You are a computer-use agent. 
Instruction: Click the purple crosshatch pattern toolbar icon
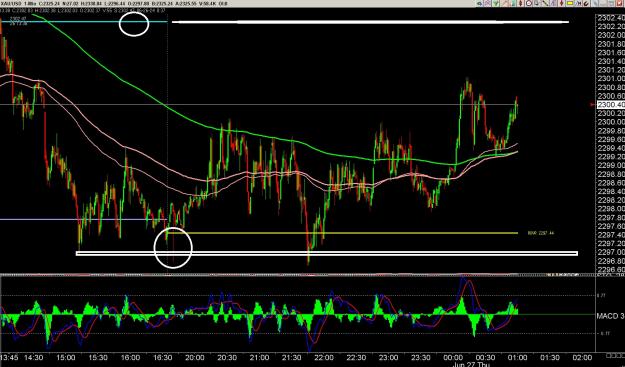click(487, 3)
